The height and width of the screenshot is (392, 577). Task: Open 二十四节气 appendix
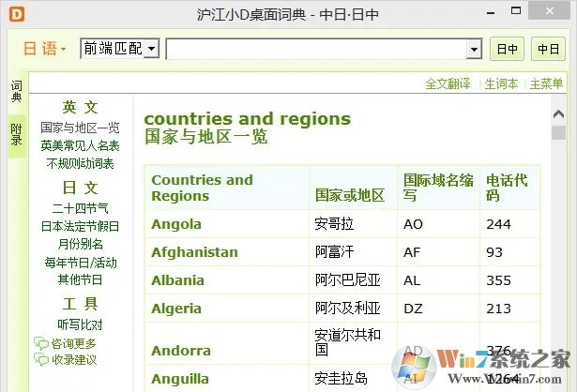[x=81, y=208]
